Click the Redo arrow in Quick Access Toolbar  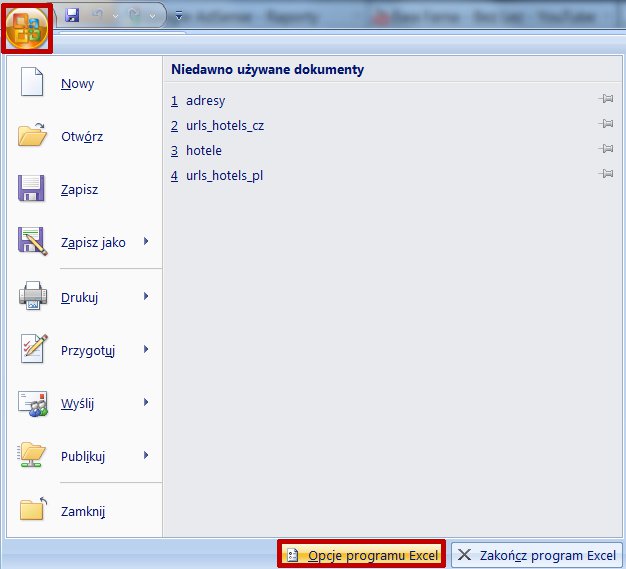pos(135,15)
